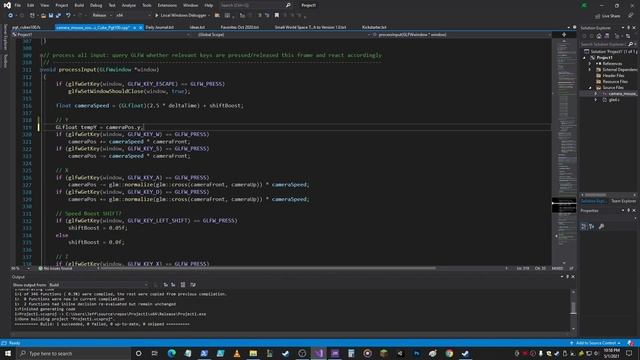
Task: Open the Show output from Build dropdown
Action: coord(99,285)
